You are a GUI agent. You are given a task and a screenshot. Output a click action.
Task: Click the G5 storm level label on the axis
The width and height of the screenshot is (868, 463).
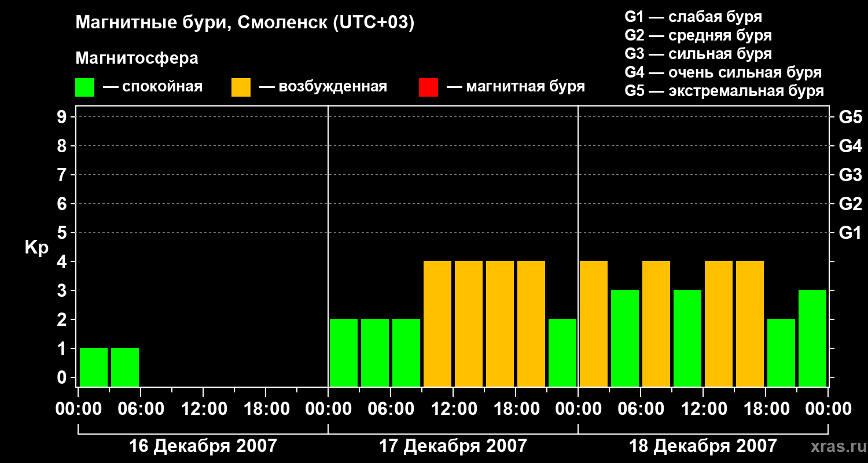(x=850, y=117)
